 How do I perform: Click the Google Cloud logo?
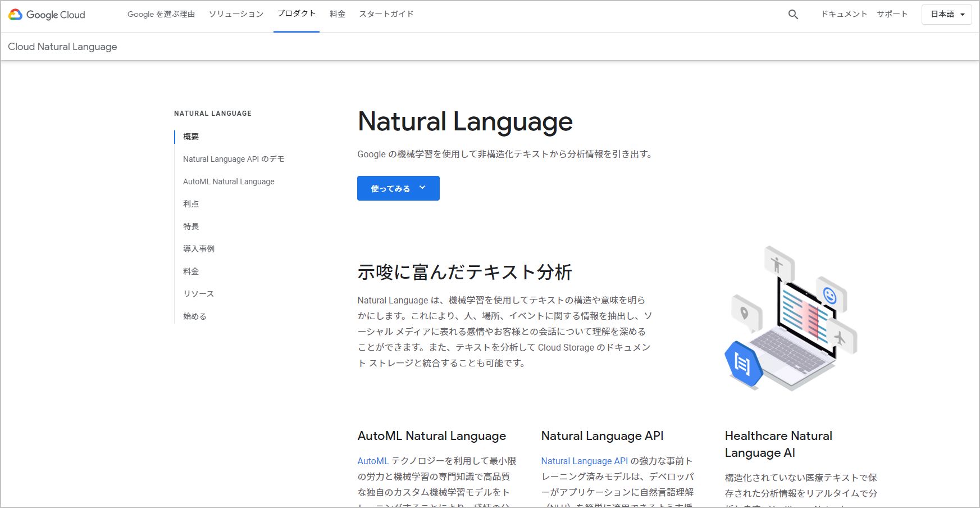click(47, 15)
